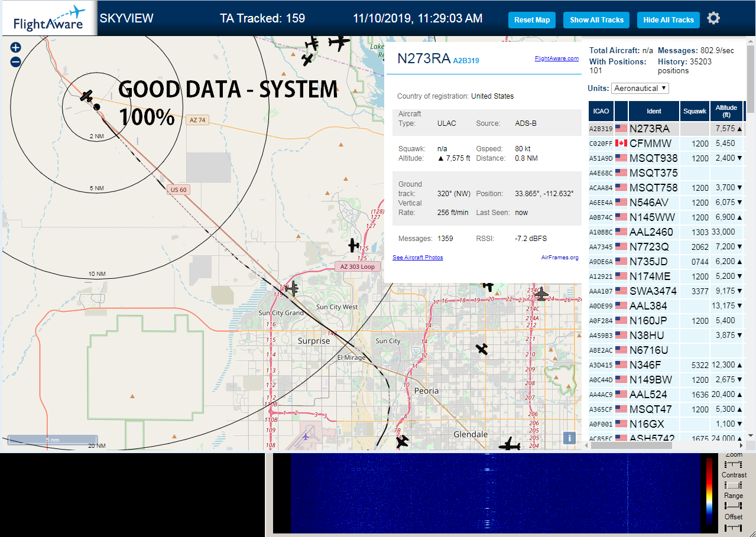The image size is (756, 537).
Task: Open the settings gear icon
Action: (713, 18)
